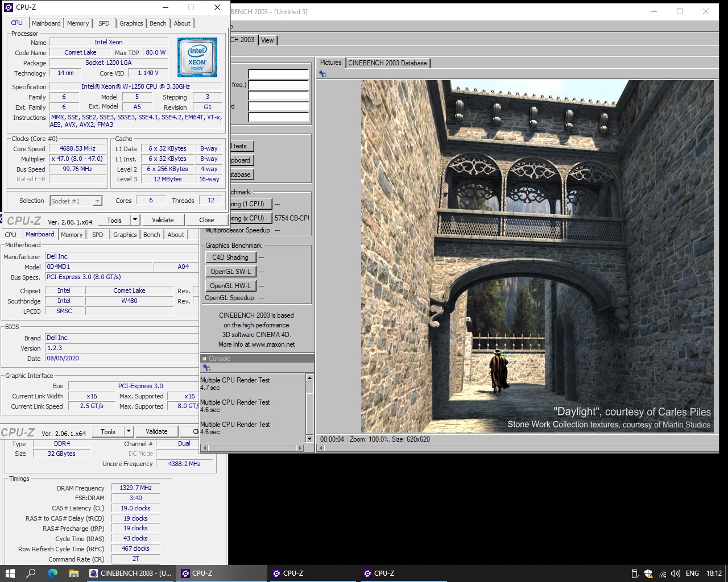This screenshot has width=728, height=582.
Task: Open the CINEBENCH 2003 Database tab
Action: pos(387,63)
